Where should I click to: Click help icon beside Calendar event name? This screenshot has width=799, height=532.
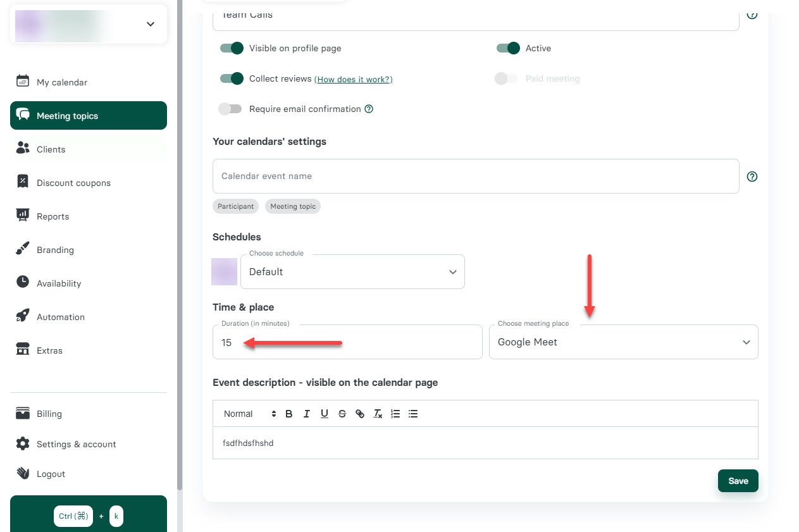pyautogui.click(x=752, y=176)
